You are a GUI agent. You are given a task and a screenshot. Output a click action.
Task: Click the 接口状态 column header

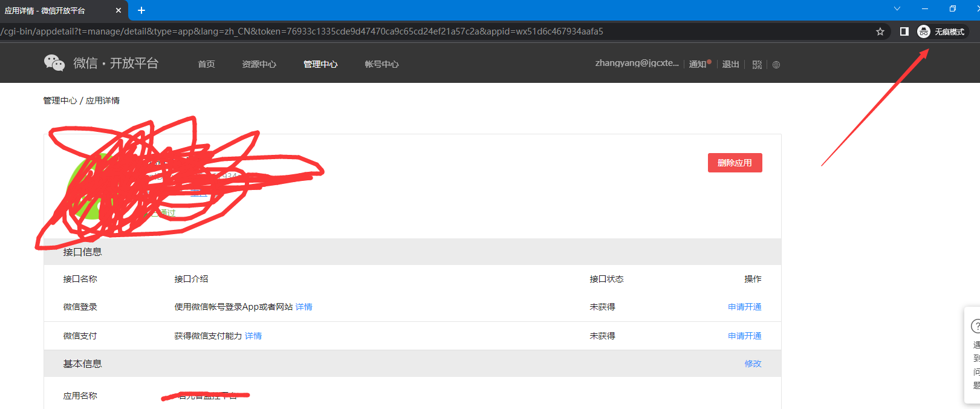pos(606,279)
